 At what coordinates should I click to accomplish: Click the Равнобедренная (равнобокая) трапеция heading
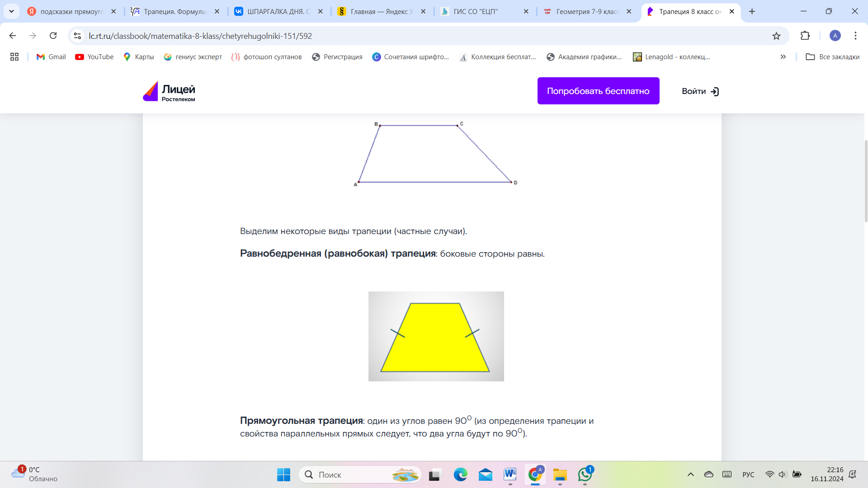[x=338, y=253]
